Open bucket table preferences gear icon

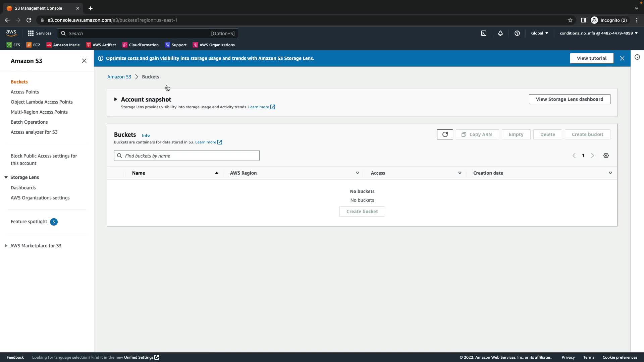(606, 156)
